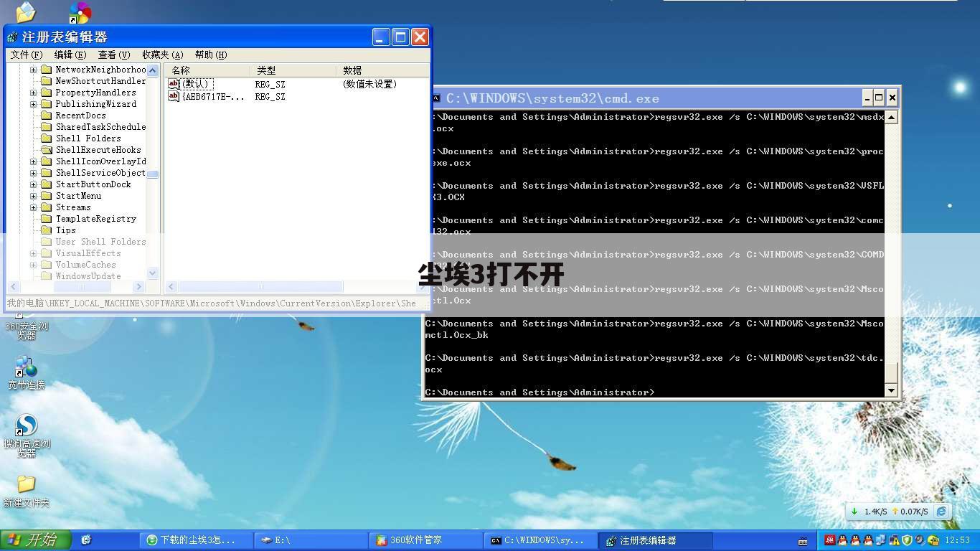Image resolution: width=980 pixels, height=551 pixels.
Task: Click the green download arrow in the speed widget
Action: (854, 512)
